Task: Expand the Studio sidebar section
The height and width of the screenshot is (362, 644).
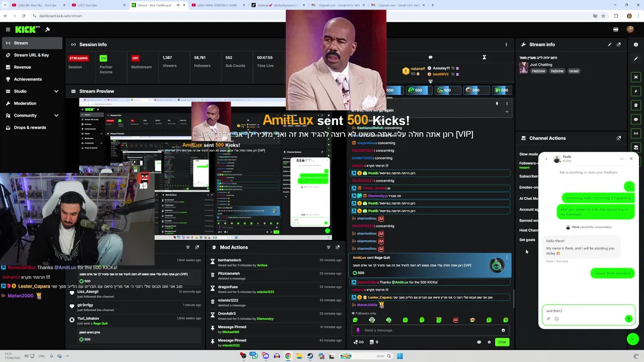Action: [x=56, y=91]
